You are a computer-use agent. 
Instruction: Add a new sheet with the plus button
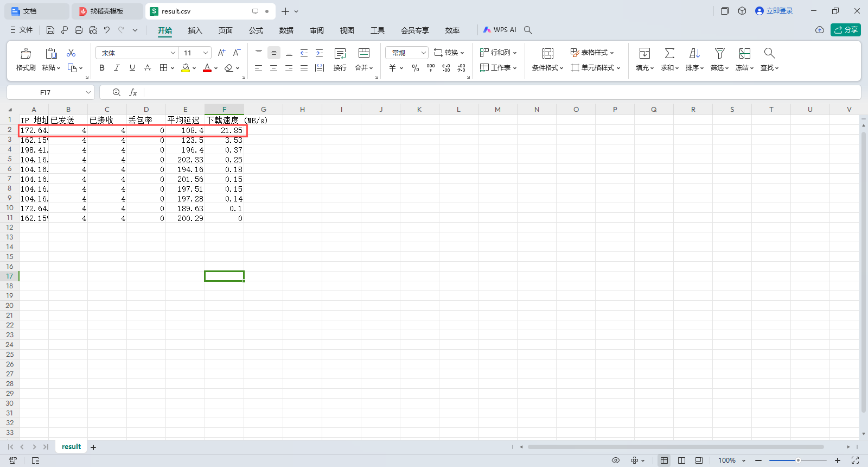(x=93, y=447)
